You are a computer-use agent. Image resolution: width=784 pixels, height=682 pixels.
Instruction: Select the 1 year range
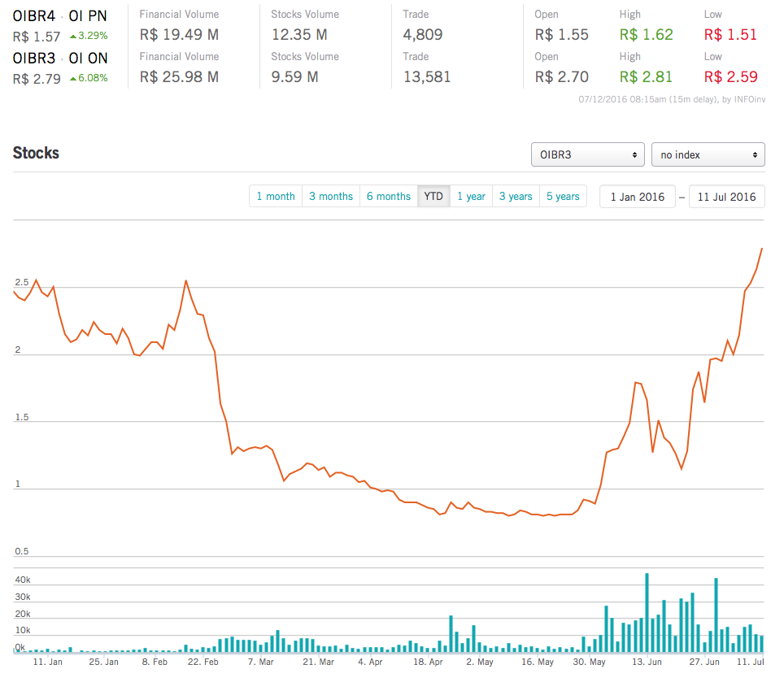(471, 197)
